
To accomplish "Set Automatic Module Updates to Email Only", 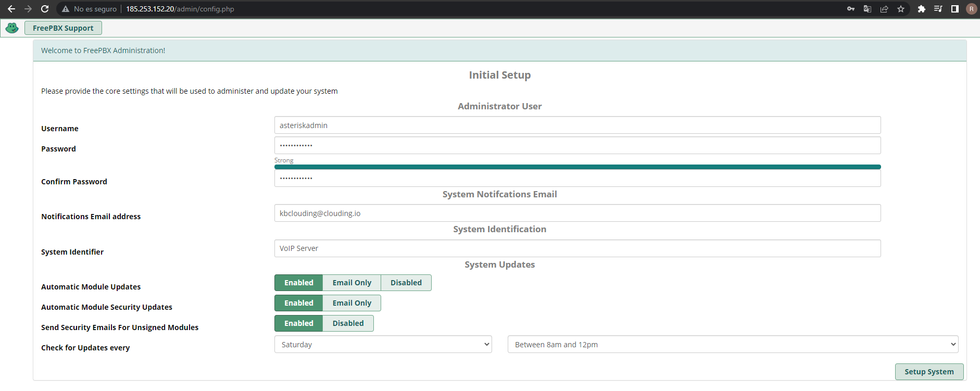I will pos(352,283).
